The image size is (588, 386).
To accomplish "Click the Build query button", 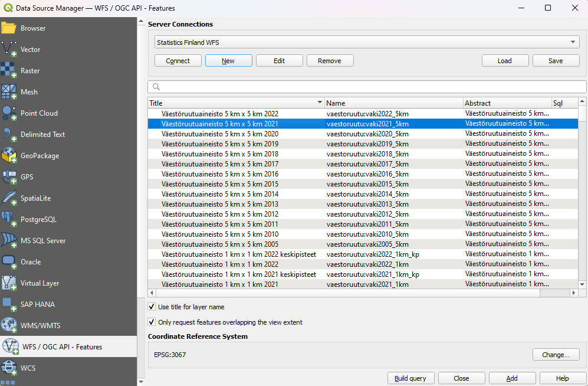I will (x=410, y=378).
